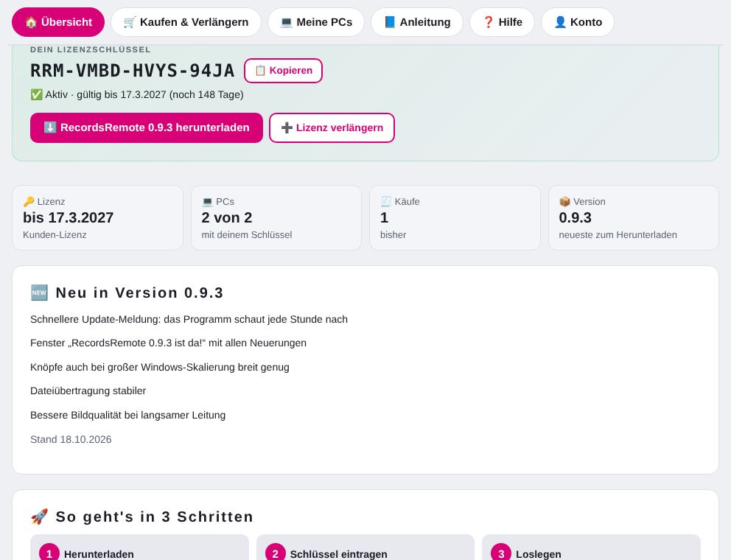Click the plus icon in Lizenz verlängern
Screen dimensions: 731x560
[x=287, y=127]
